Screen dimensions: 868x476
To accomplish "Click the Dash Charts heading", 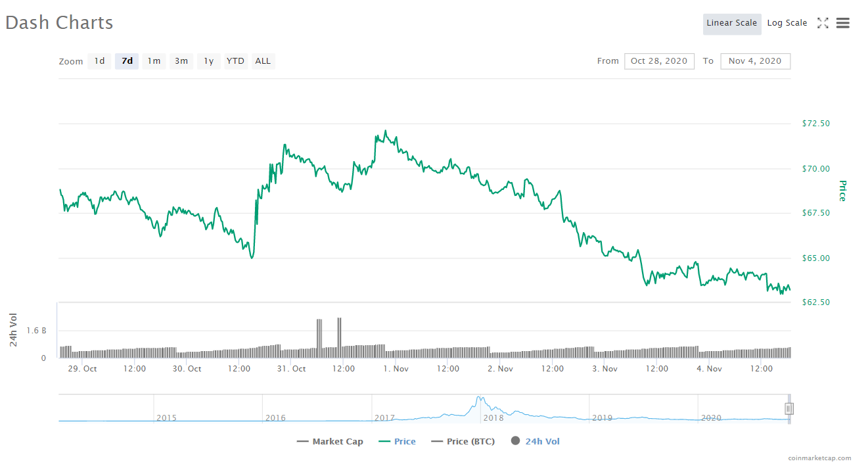I will [x=59, y=22].
